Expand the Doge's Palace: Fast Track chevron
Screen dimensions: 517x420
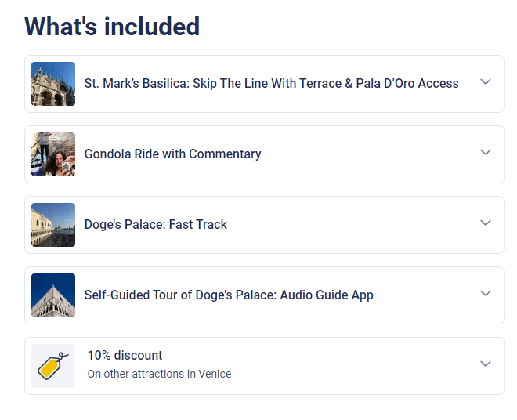click(x=486, y=223)
